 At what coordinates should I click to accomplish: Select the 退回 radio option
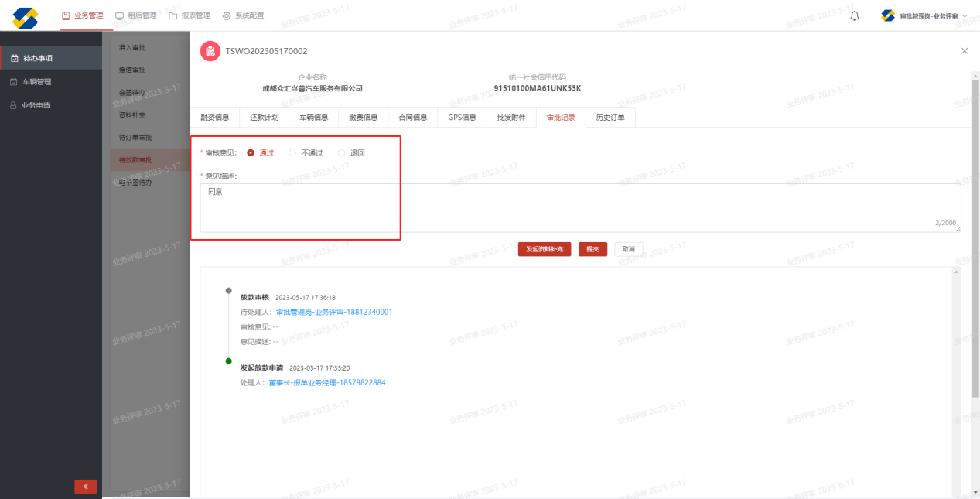point(342,153)
